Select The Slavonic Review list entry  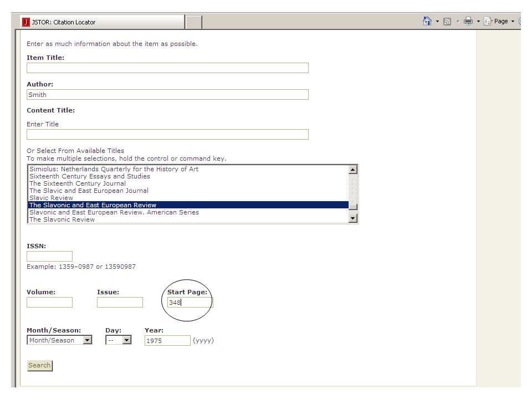click(x=188, y=219)
